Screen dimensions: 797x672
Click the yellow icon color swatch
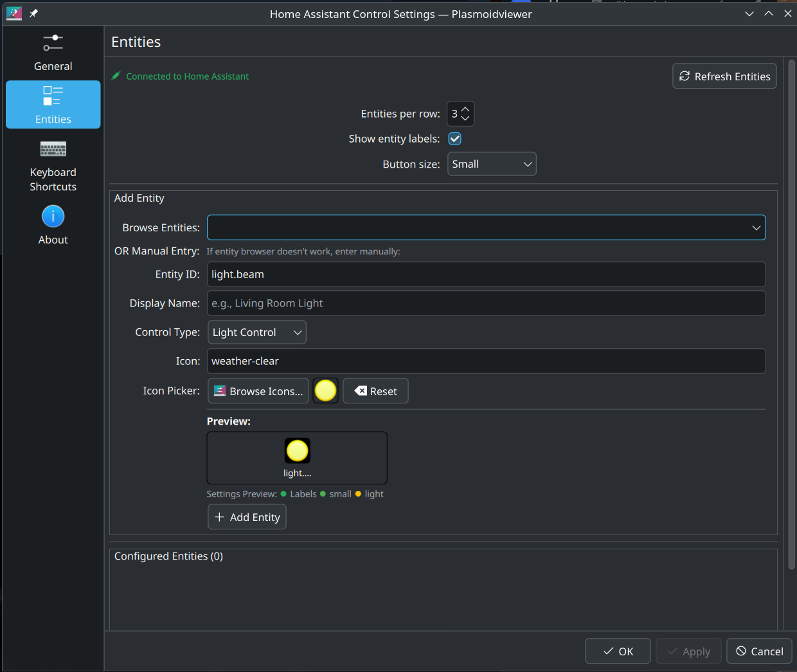click(x=325, y=391)
